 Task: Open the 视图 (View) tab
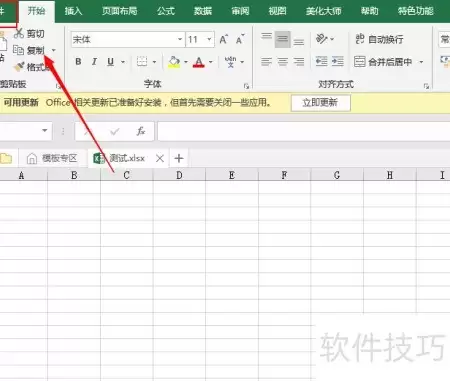[x=277, y=11]
